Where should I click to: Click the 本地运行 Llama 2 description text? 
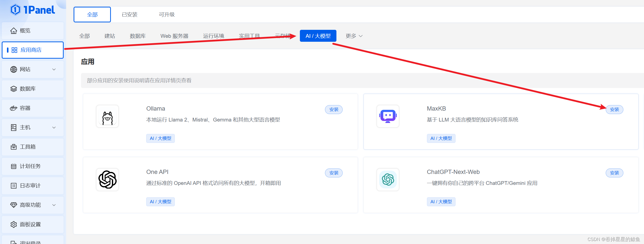(213, 120)
